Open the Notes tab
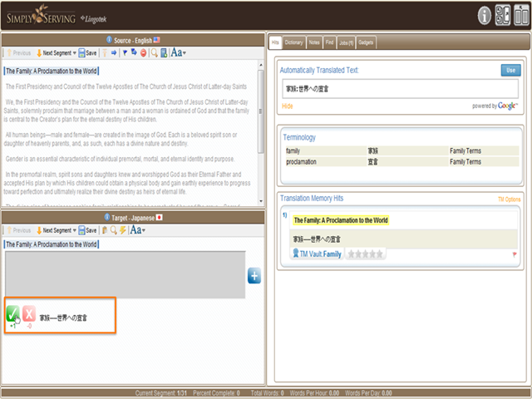This screenshot has width=532, height=399. point(314,42)
